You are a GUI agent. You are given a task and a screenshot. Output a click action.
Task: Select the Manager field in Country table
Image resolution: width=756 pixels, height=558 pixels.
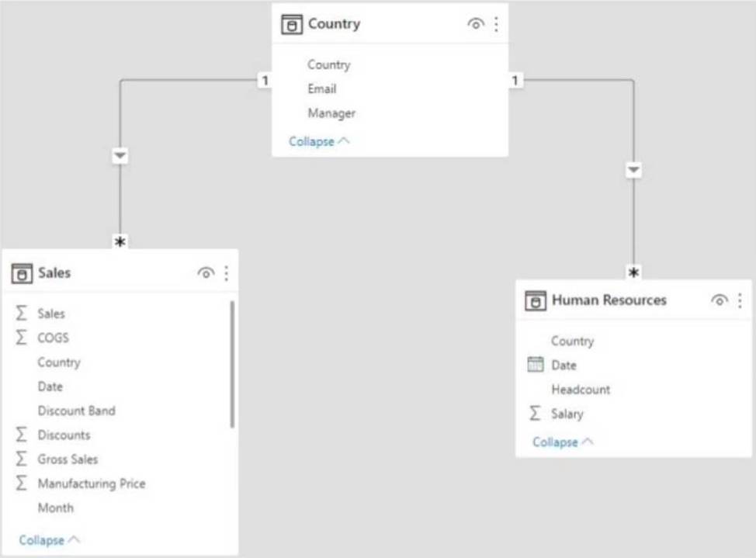[331, 113]
